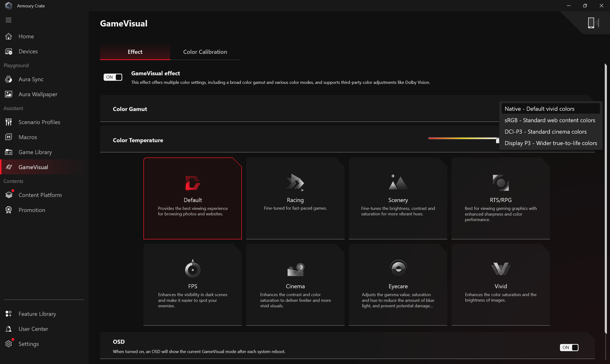610x364 pixels.
Task: Select the FPS card description text
Action: point(193,300)
